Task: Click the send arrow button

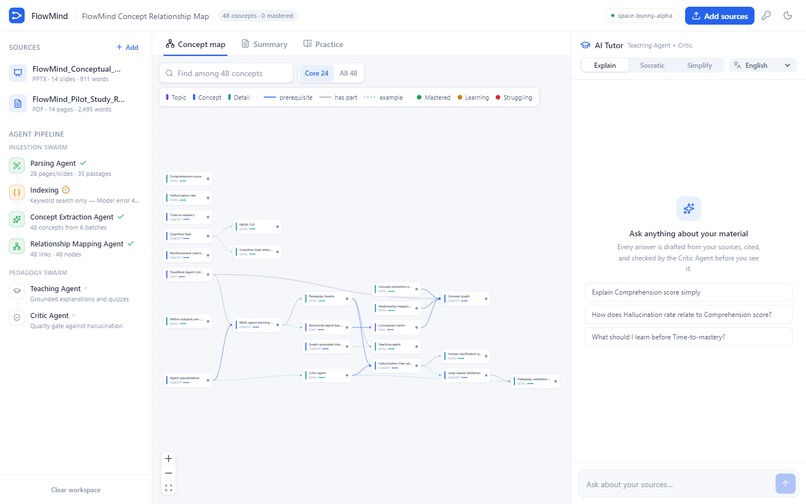Action: point(785,483)
